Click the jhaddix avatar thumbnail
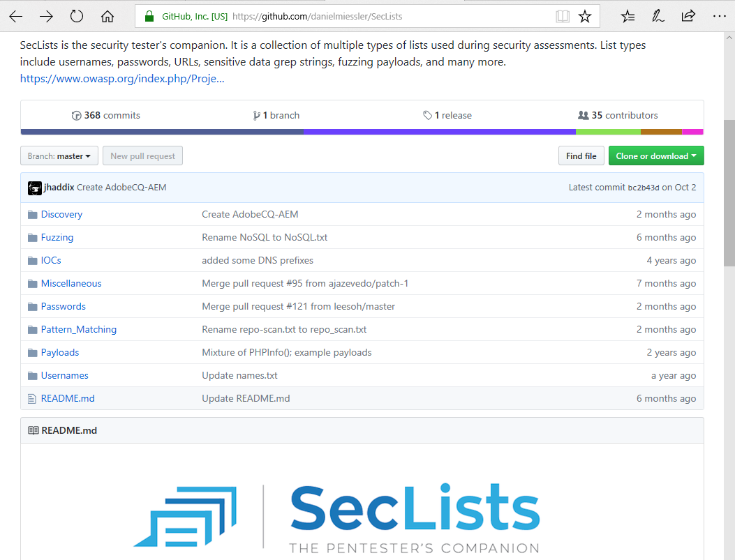This screenshot has height=560, width=735. pos(34,188)
